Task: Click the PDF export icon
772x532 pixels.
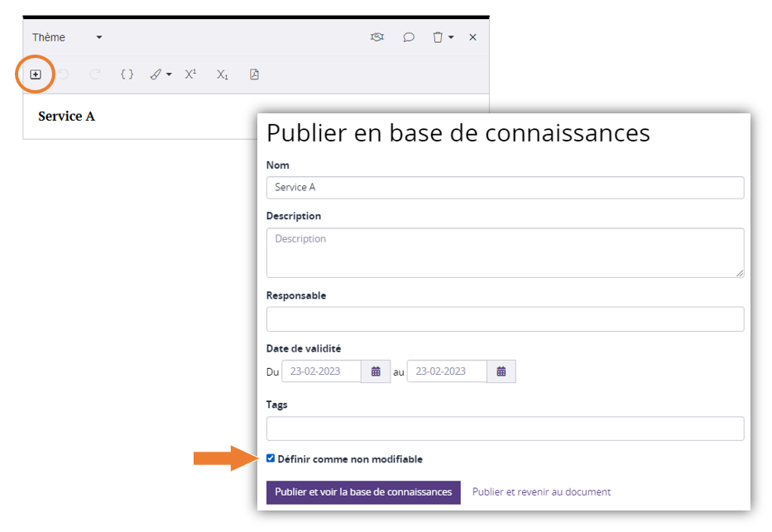Action: click(254, 74)
